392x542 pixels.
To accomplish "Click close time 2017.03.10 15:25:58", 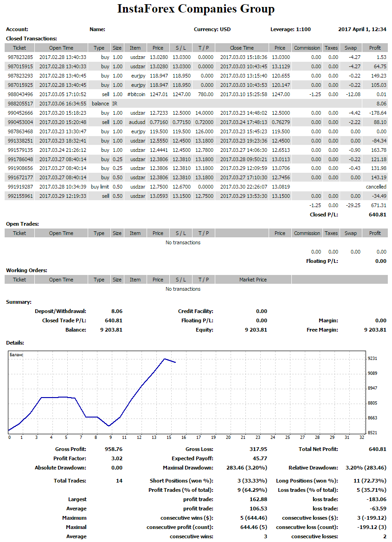I will [244, 94].
